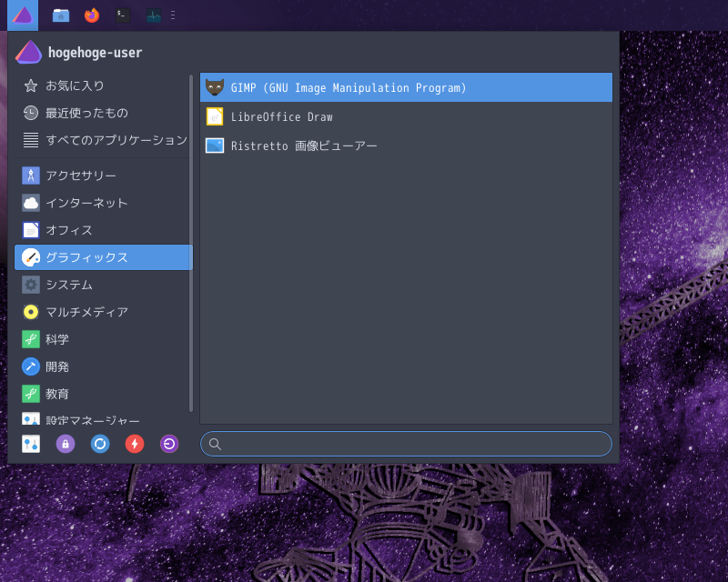
Task: Open Firefox from the top panel
Action: 92,15
